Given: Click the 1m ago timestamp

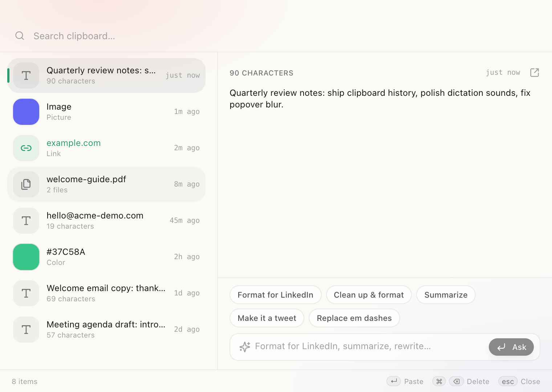Looking at the screenshot, I should [x=187, y=111].
